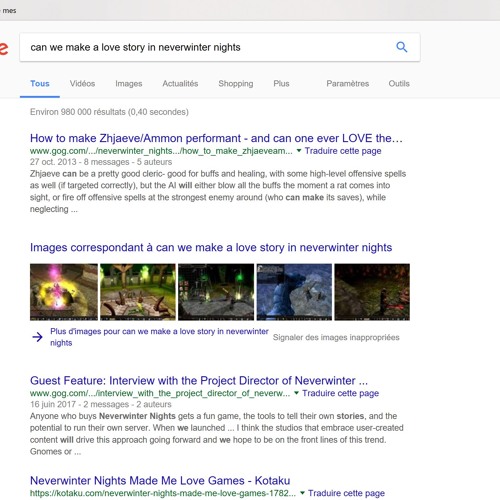The image size is (500, 500).
Task: Open the Actualités tab
Action: 180,83
